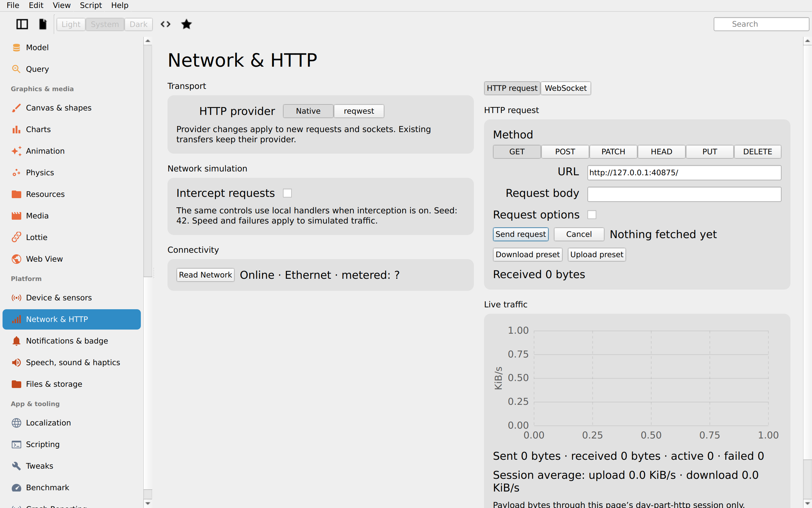The height and width of the screenshot is (508, 812).
Task: Click the 'Nothing fetched yet' status text
Action: 663,235
